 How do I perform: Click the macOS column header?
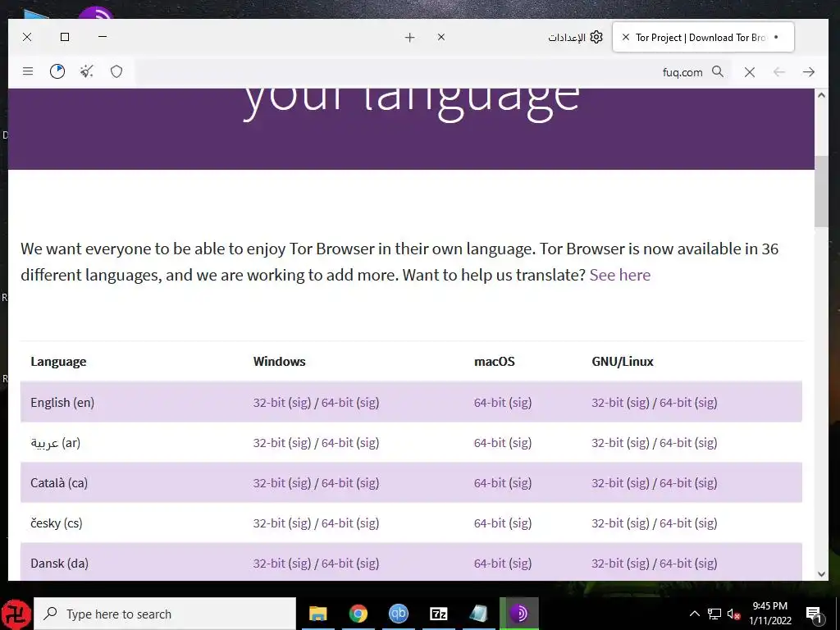[x=495, y=362]
